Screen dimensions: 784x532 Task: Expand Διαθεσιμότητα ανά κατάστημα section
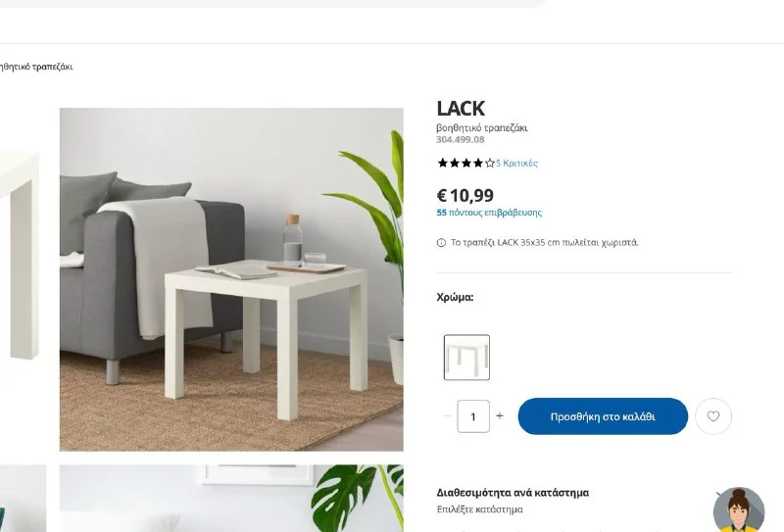click(513, 493)
